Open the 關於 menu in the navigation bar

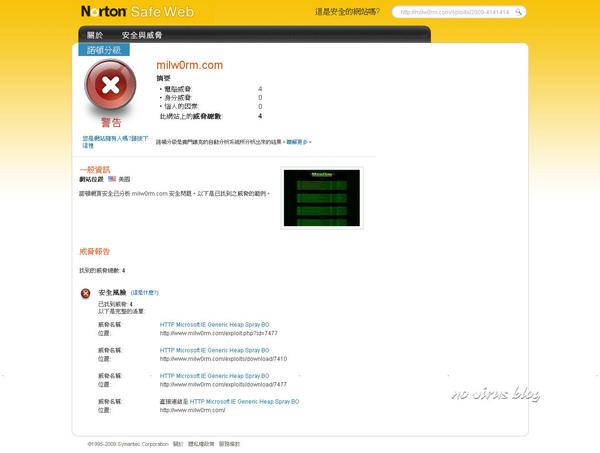tap(95, 35)
